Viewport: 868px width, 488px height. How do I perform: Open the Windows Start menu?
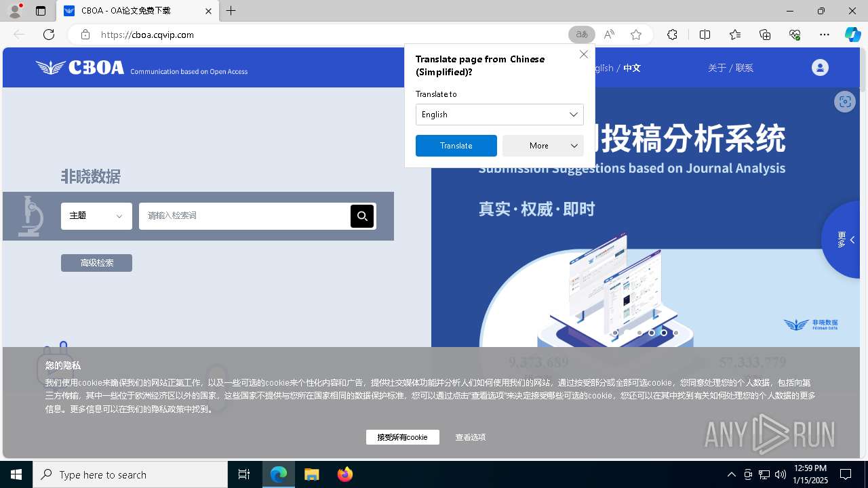click(x=16, y=474)
